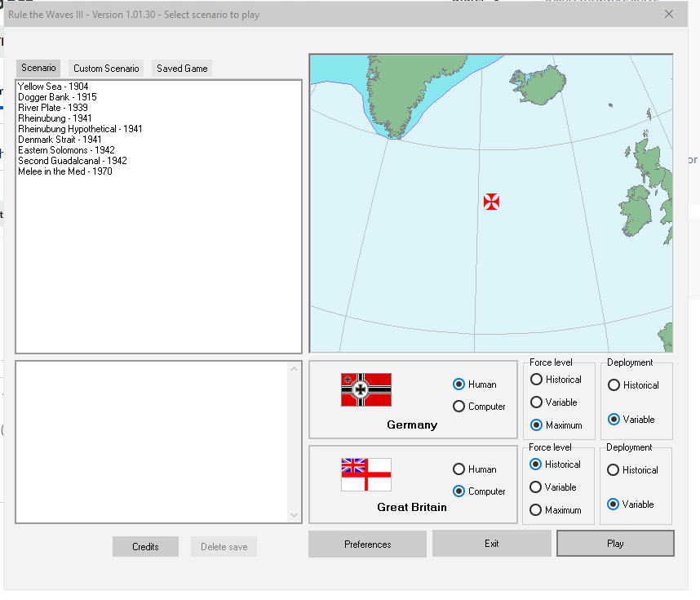Select Eastern Solomons - 1942 scenario
Viewport: 700px width, 600px height.
pos(66,150)
